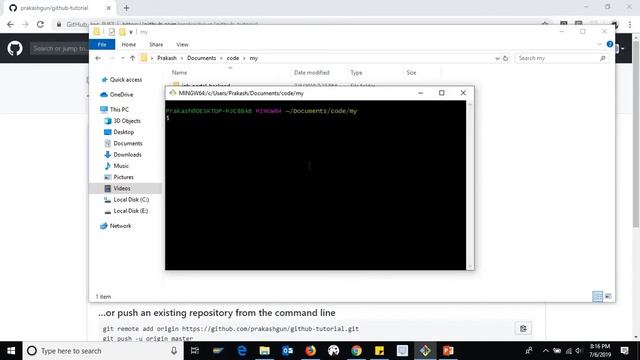
Task: Reload the Chrome browser page
Action: (x=40, y=24)
